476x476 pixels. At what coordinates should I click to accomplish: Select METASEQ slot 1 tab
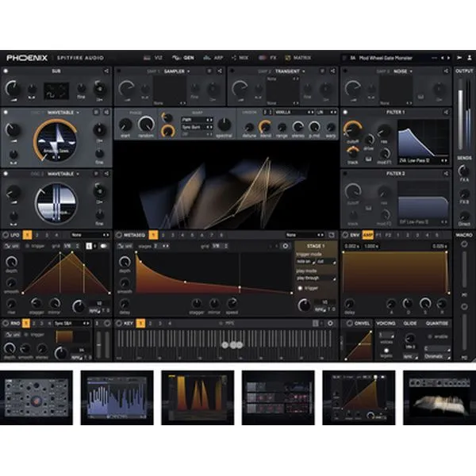[153, 235]
